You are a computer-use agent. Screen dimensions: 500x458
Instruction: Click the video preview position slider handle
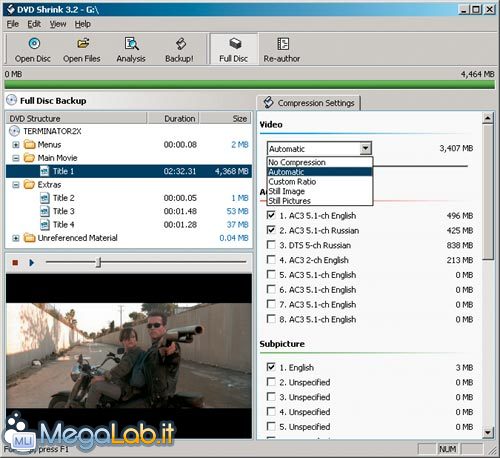pyautogui.click(x=98, y=262)
